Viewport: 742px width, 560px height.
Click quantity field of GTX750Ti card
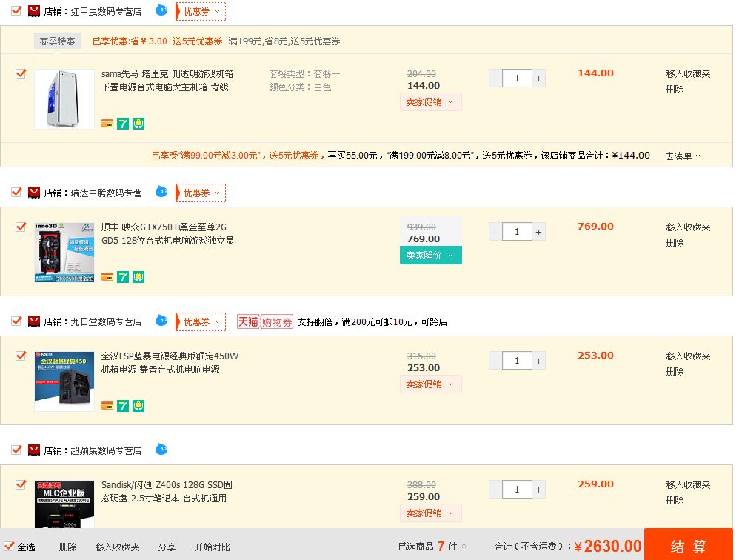pos(517,232)
